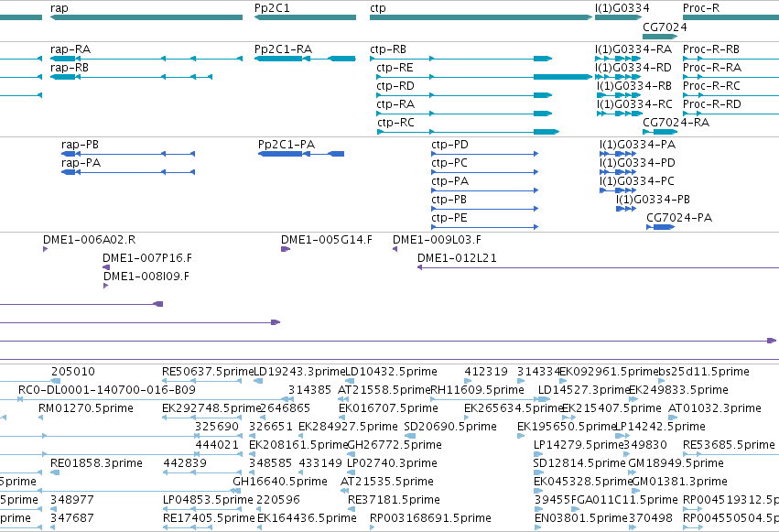Click the l(1)G0334-PA protein label
Screen dimensions: 779x532
637,145
